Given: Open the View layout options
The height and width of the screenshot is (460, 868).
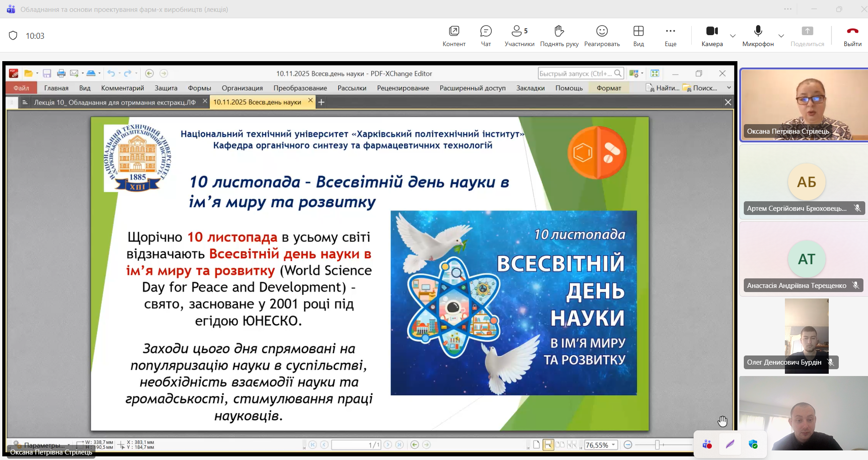Looking at the screenshot, I should [x=638, y=36].
